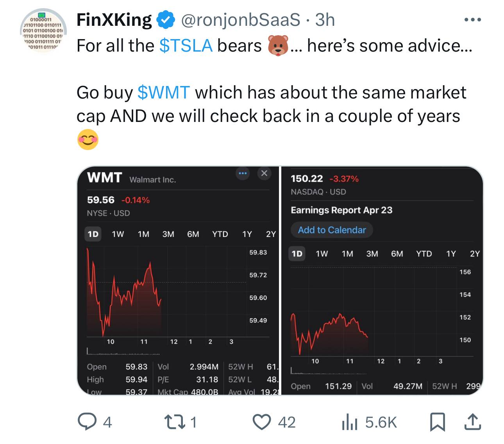Open WMT card's three-dot options
Image resolution: width=504 pixels, height=444 pixels.
[x=243, y=173]
